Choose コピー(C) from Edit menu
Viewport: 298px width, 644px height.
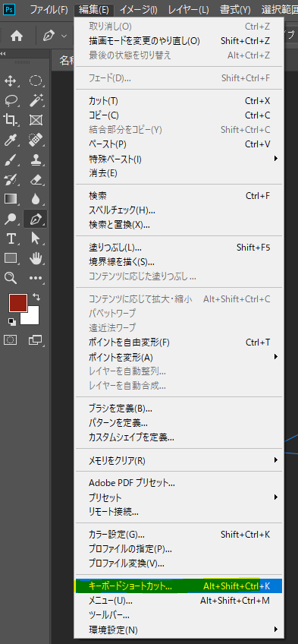[178, 115]
